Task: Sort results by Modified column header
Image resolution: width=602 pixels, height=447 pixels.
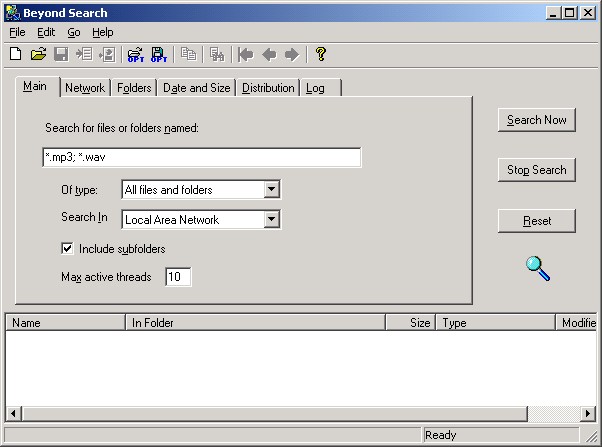Action: click(x=576, y=323)
